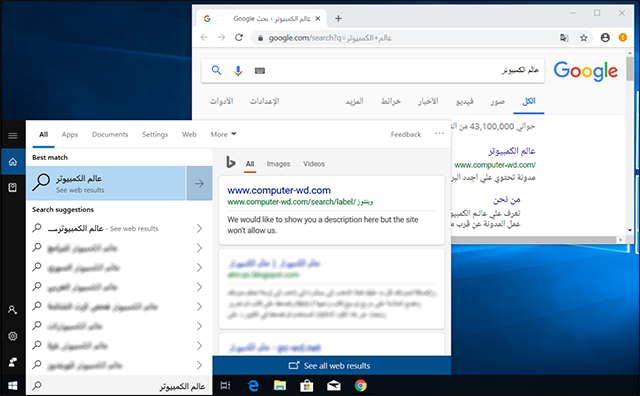640x396 pixels.
Task: Switch to the Apps tab in Windows search
Action: [x=70, y=134]
